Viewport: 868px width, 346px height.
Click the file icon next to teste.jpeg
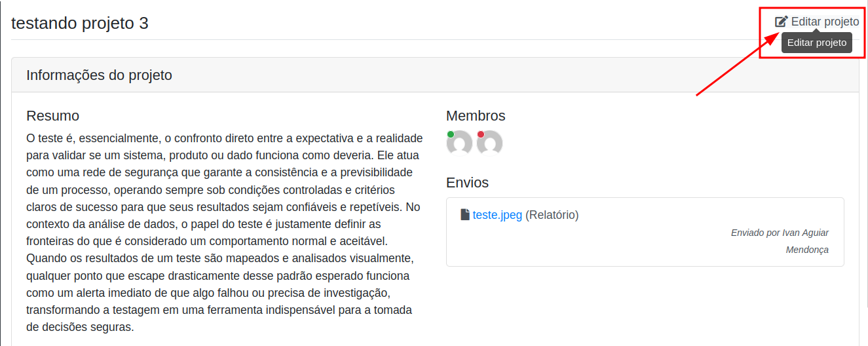point(465,215)
